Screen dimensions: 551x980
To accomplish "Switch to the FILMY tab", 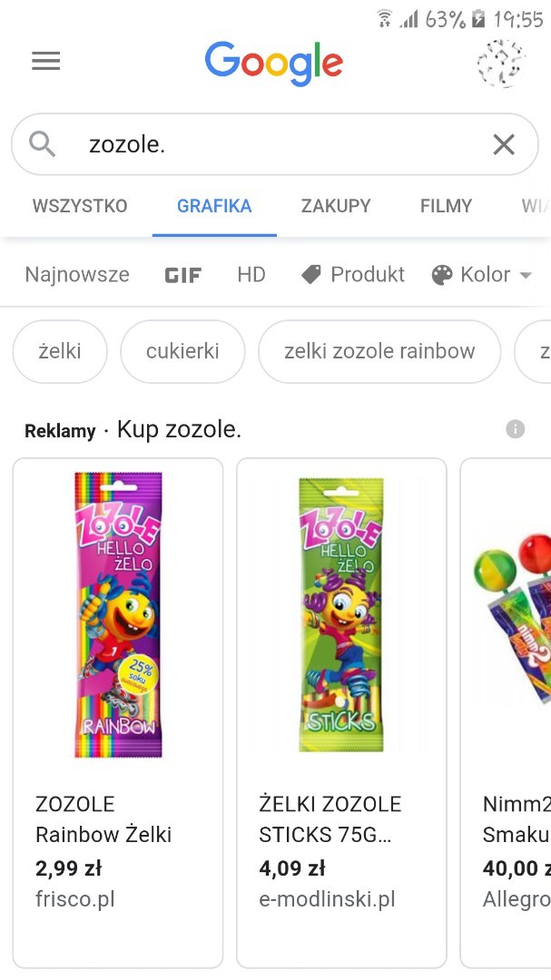I will click(446, 206).
